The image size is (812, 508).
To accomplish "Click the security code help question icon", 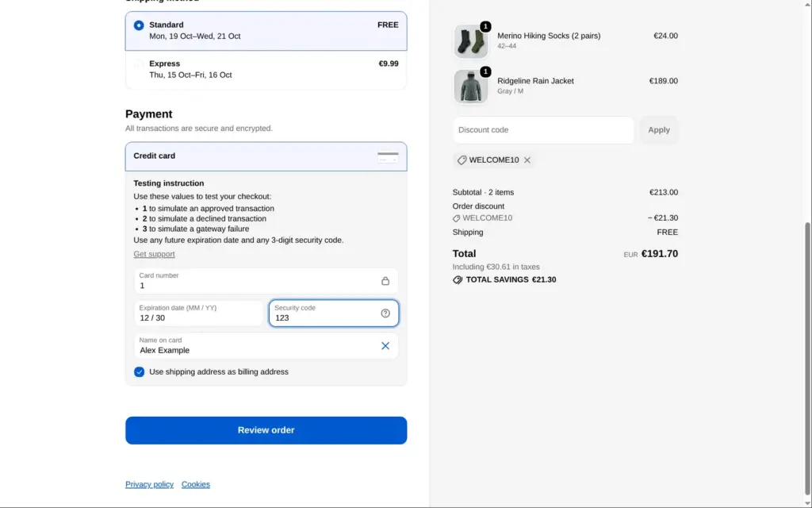I will tap(385, 313).
